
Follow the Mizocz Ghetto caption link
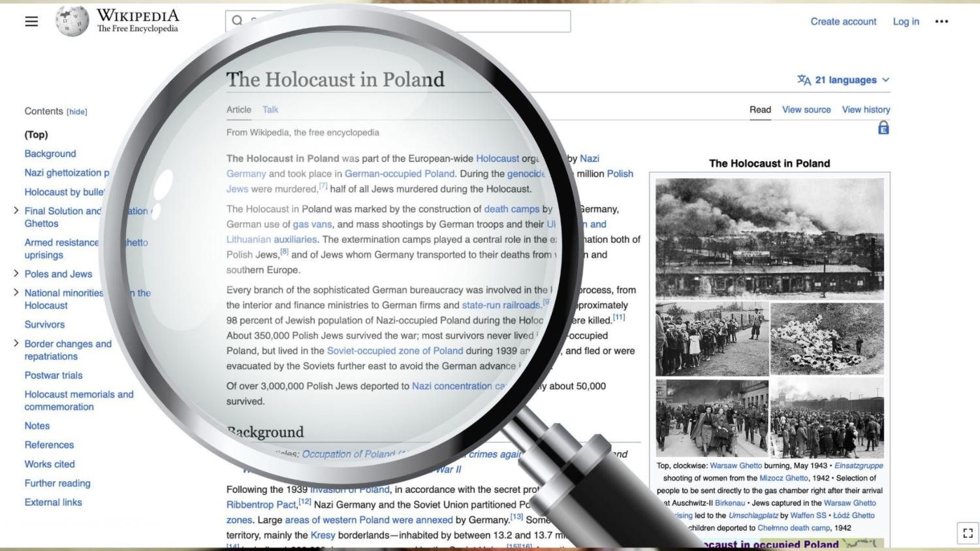coord(783,478)
